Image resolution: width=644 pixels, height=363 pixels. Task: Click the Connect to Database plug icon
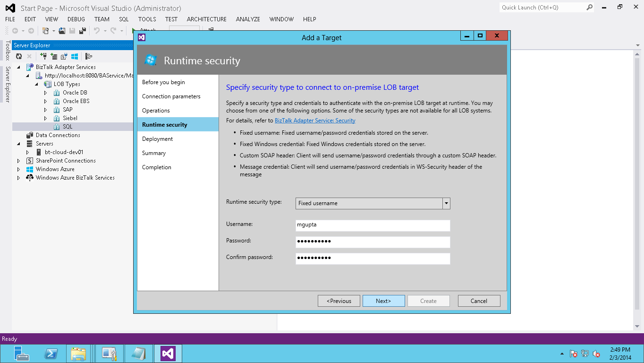[43, 56]
